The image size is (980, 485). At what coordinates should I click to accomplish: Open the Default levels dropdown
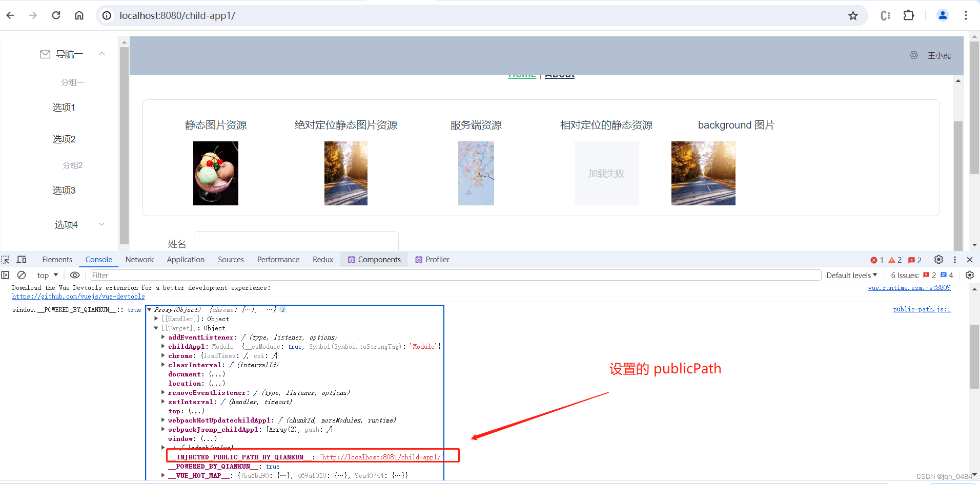point(851,275)
